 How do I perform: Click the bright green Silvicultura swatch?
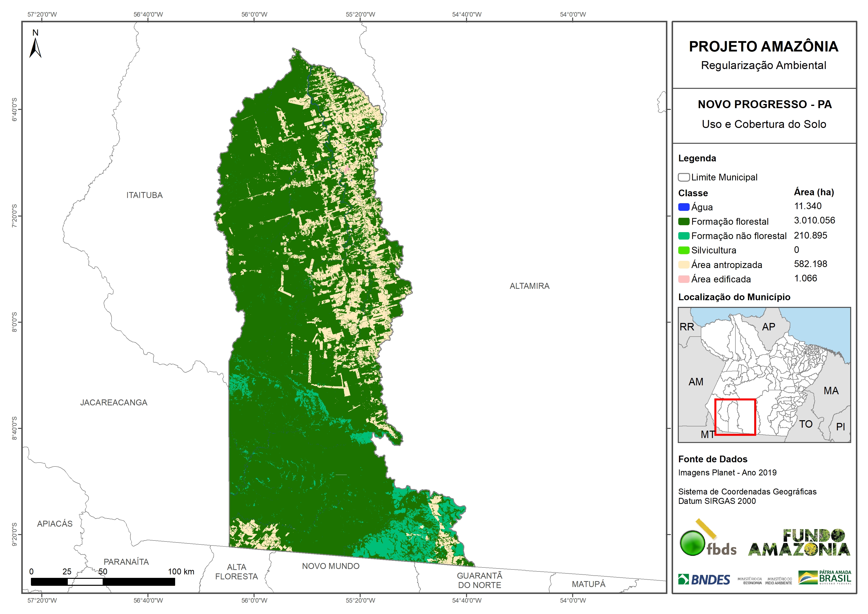pos(683,250)
